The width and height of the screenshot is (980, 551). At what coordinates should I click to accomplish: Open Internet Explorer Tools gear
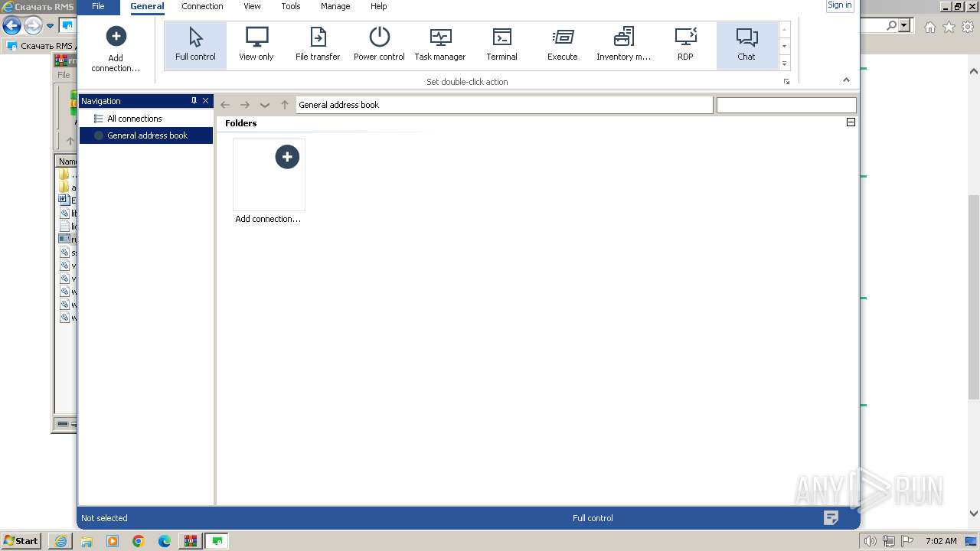(968, 27)
